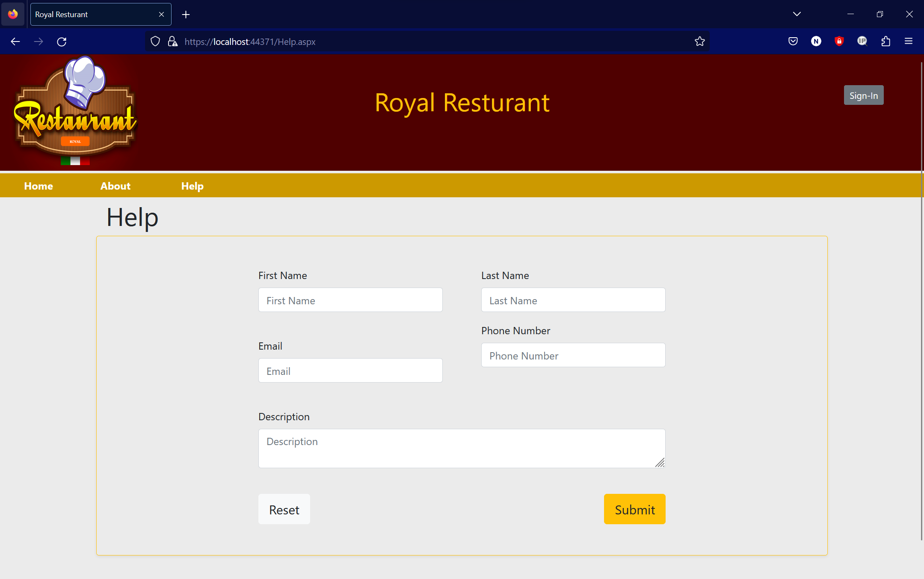Open the N extension icon

[816, 41]
